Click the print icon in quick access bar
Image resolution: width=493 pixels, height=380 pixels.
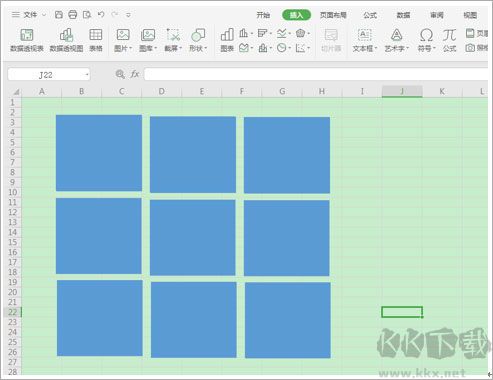(x=72, y=14)
